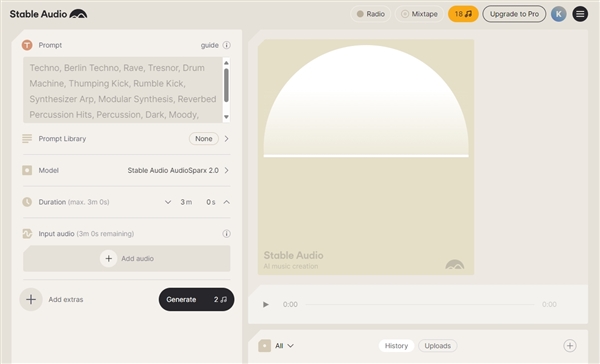
Task: Open the hamburger menu icon
Action: 580,14
